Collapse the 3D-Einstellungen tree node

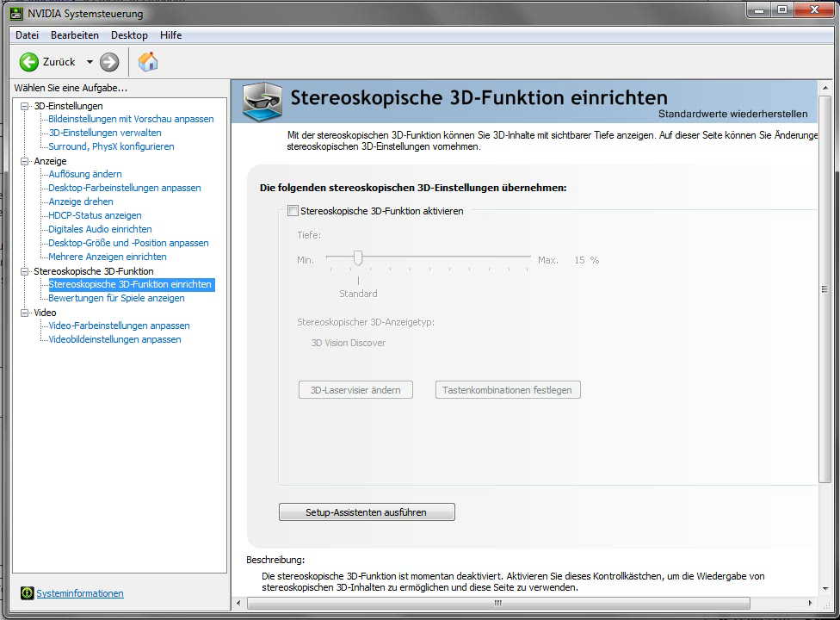(24, 106)
